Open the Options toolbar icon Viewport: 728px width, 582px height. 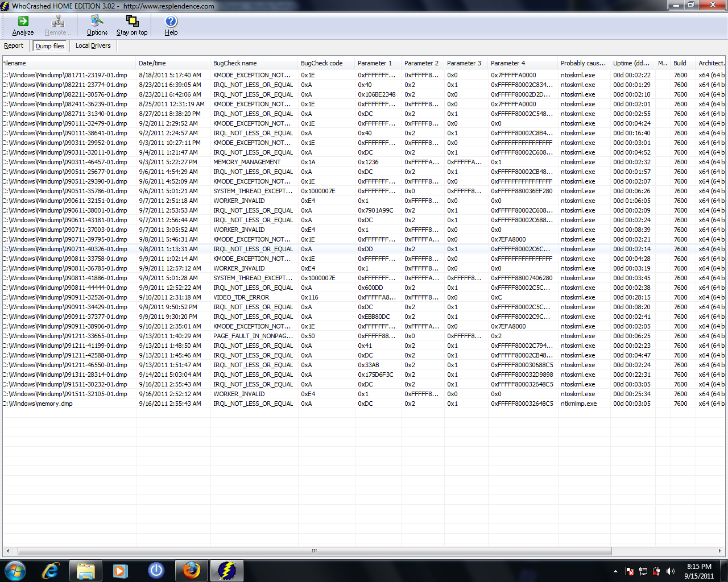[97, 26]
